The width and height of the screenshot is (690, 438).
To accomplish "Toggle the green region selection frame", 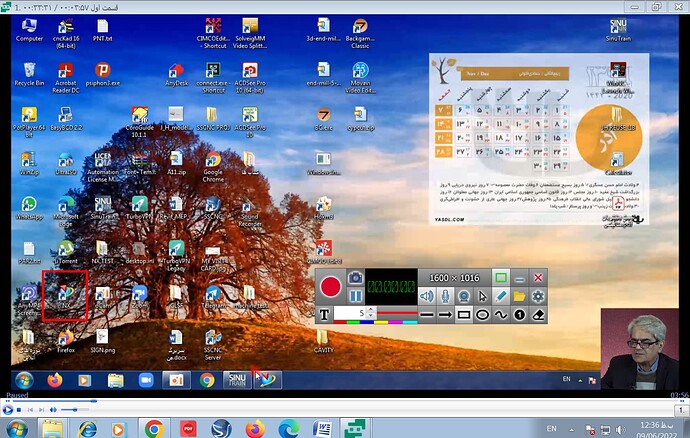I will click(x=501, y=278).
